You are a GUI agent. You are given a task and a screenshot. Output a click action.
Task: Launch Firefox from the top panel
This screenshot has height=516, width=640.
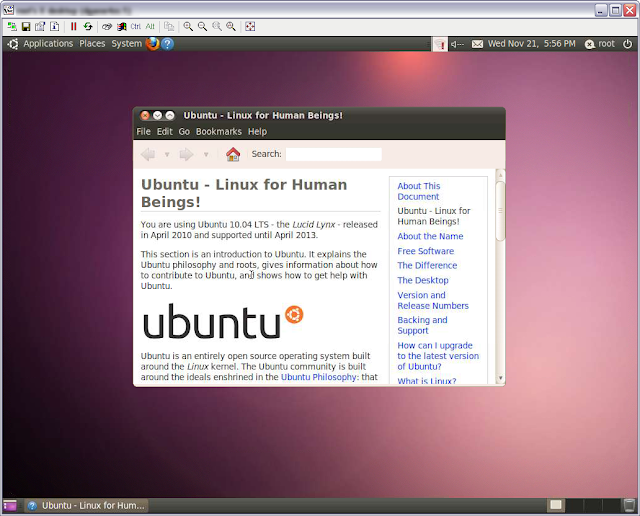153,44
